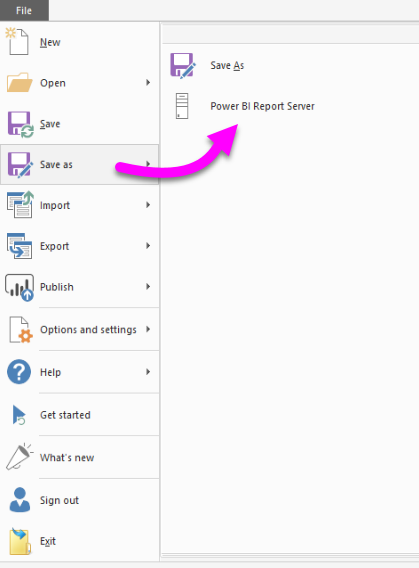Select the Save as menu item

point(79,164)
